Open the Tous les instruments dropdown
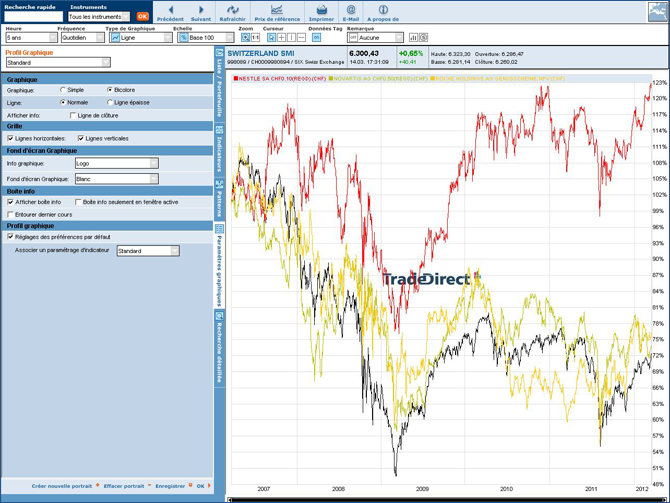The image size is (670, 503). [x=99, y=17]
